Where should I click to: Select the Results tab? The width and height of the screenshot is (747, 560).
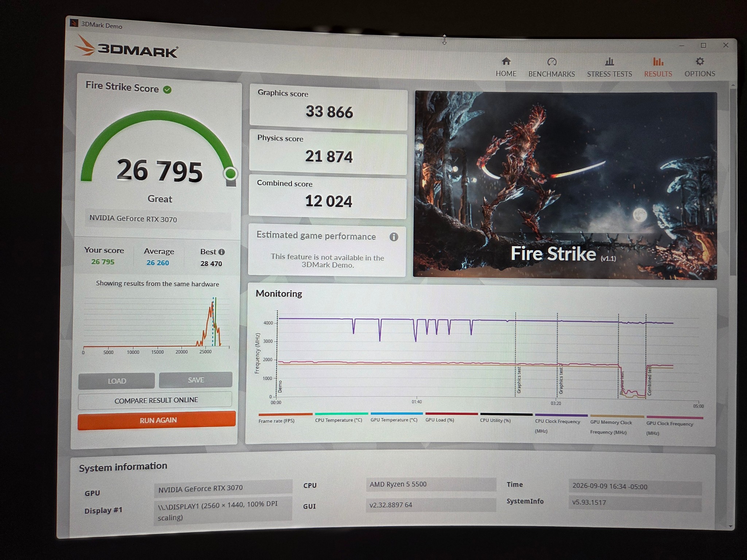tap(658, 67)
